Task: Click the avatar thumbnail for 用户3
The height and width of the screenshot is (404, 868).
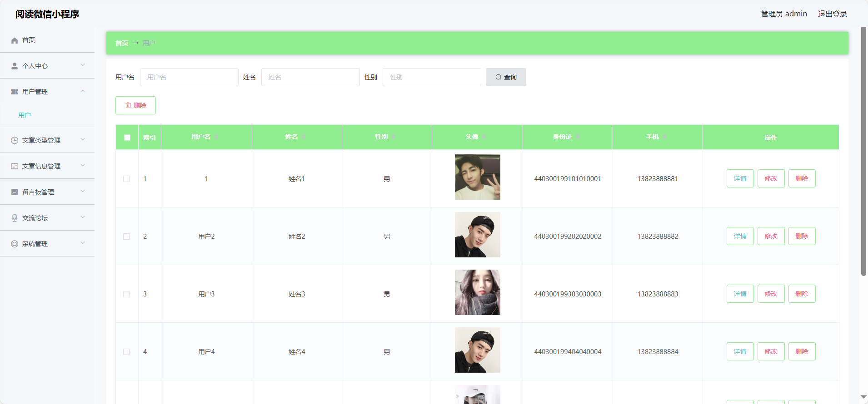Action: click(x=478, y=292)
